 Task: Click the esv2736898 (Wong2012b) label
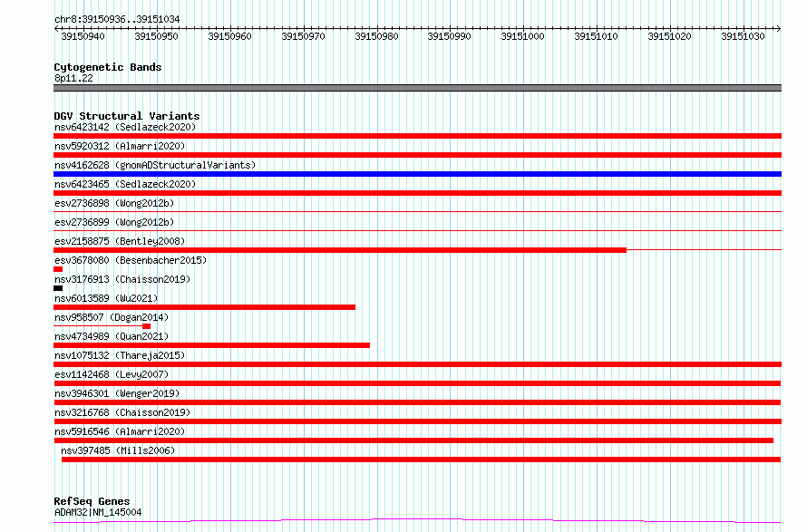[x=114, y=203]
